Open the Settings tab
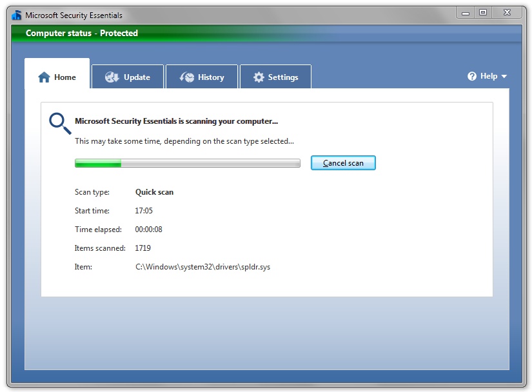Image resolution: width=532 pixels, height=392 pixels. click(275, 77)
